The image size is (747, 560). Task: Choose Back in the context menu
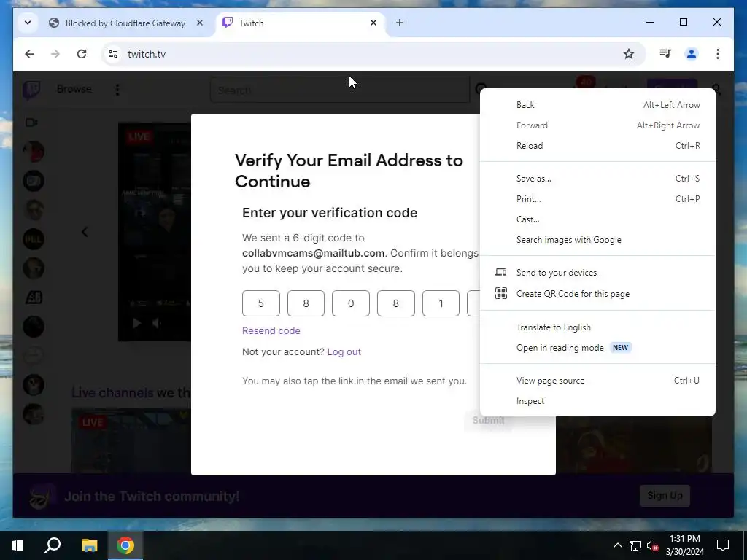tap(597, 105)
